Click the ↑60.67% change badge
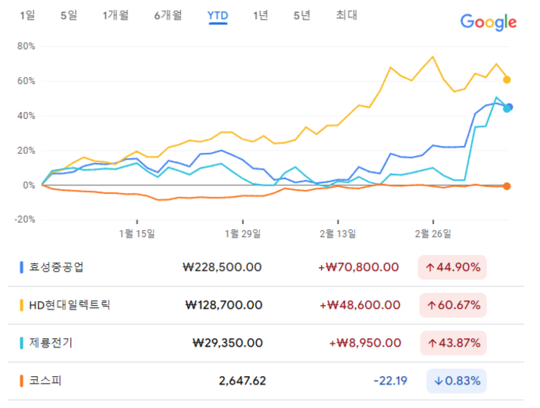This screenshot has height=408, width=540. pos(453,305)
